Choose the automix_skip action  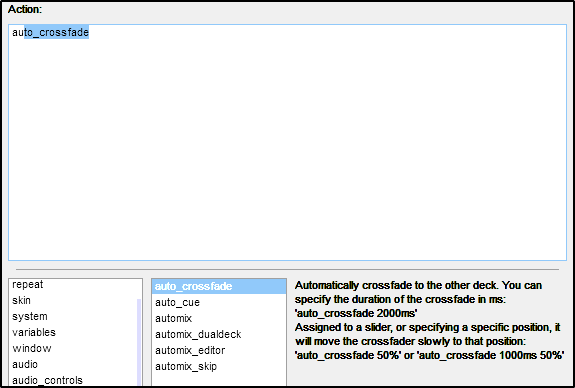[186, 366]
